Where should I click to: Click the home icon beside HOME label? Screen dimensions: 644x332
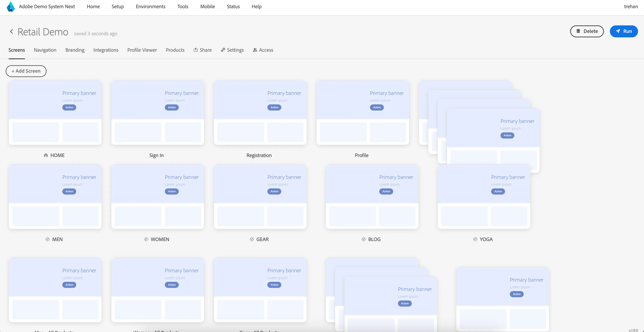[46, 155]
